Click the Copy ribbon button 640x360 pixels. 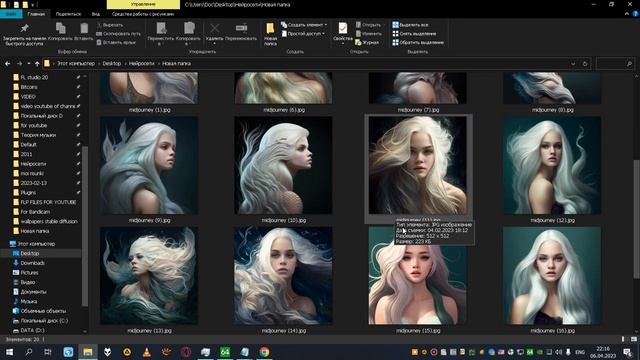point(60,31)
